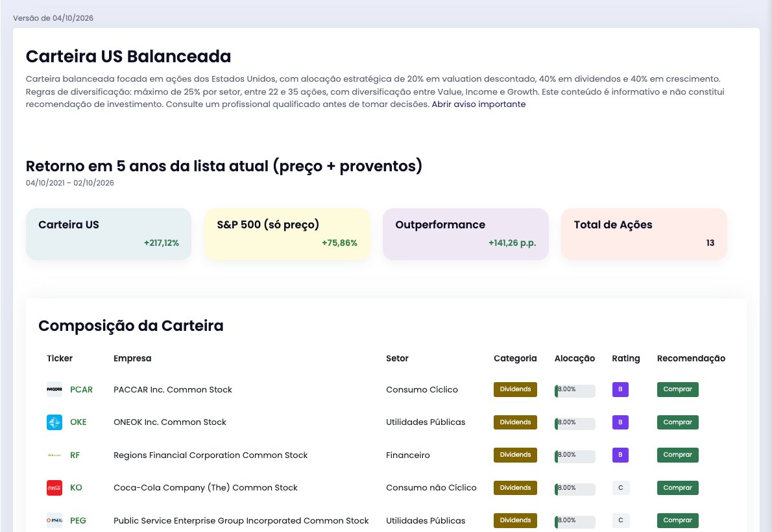This screenshot has width=772, height=532.
Task: Click the +141,26 p.p. value
Action: (512, 243)
